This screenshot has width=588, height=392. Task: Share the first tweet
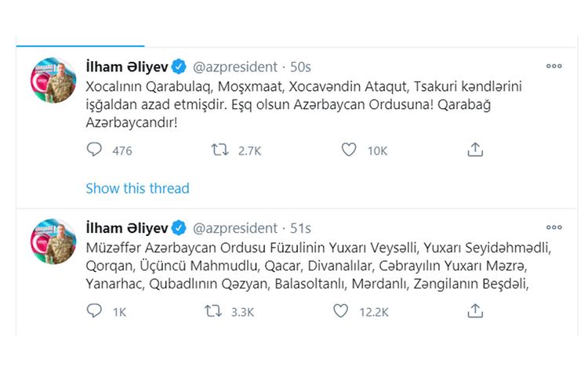click(474, 150)
